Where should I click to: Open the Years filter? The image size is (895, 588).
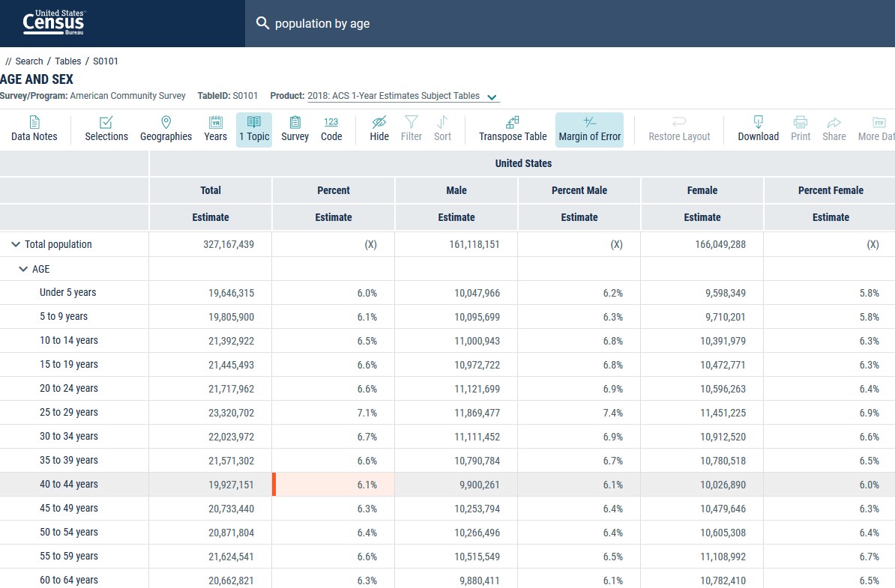tap(215, 129)
